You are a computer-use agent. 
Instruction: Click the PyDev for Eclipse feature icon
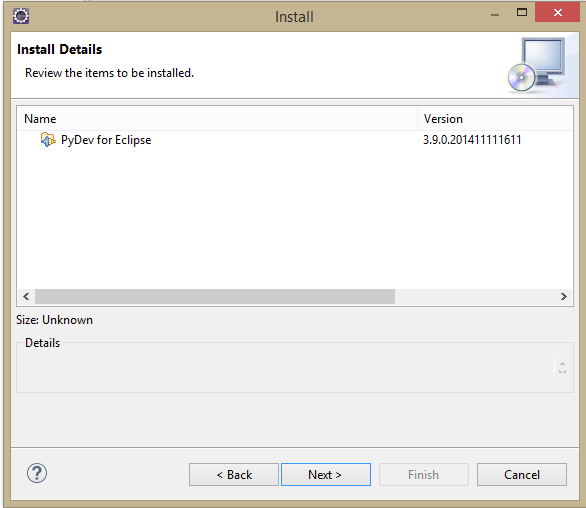[48, 140]
